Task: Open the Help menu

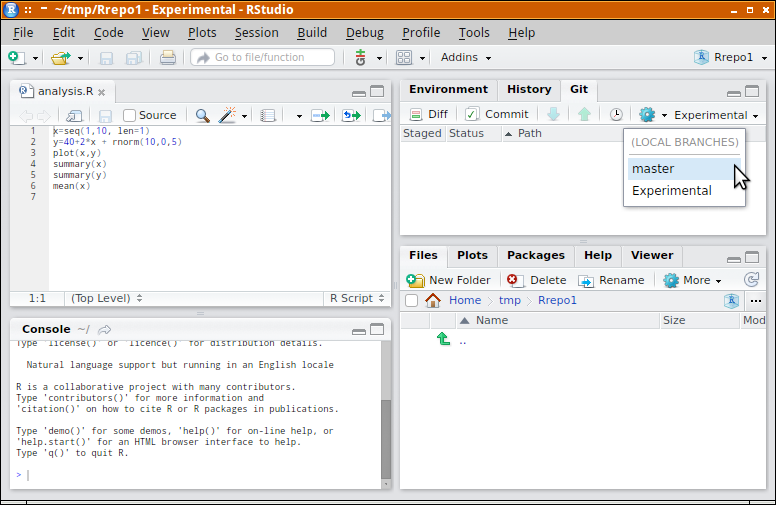Action: [x=521, y=33]
